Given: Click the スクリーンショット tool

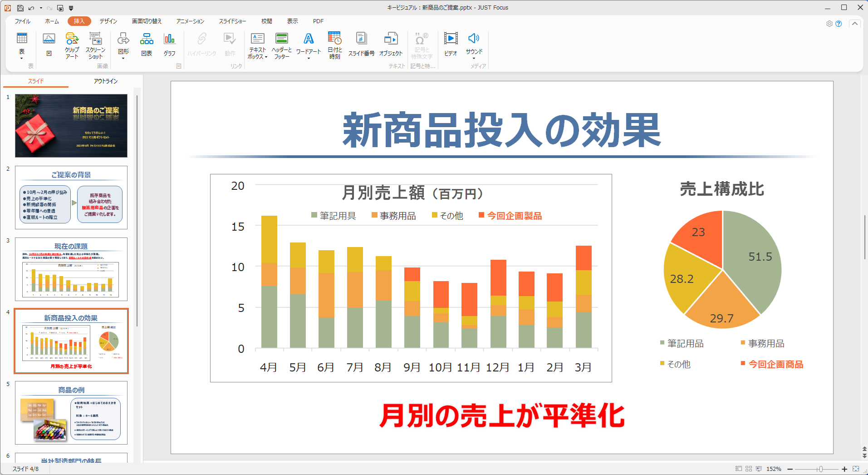Looking at the screenshot, I should 95,45.
